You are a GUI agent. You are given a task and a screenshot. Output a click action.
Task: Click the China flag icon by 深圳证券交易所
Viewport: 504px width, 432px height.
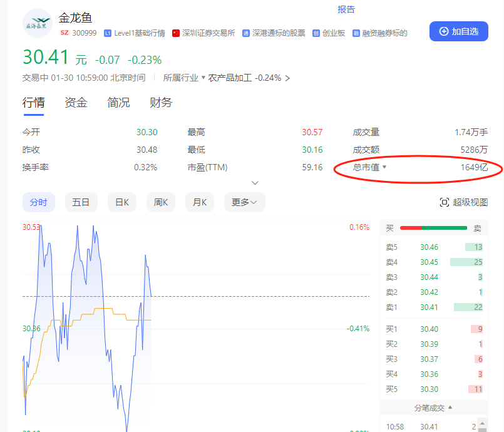click(x=176, y=33)
